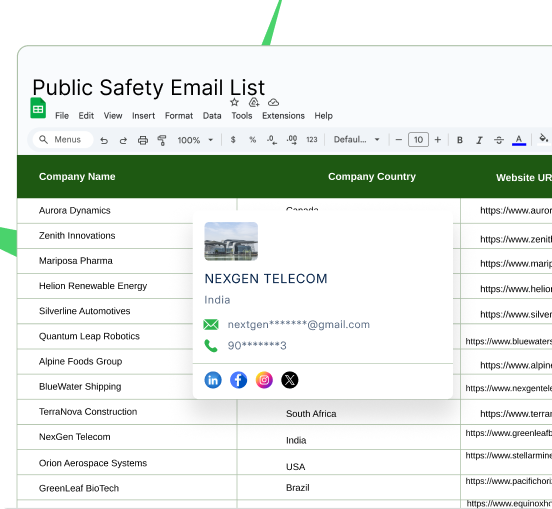The image size is (552, 509).
Task: Open the Edit menu
Action: click(86, 116)
